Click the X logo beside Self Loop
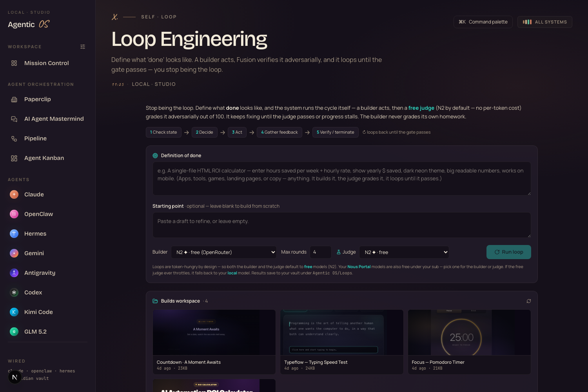 pos(115,17)
